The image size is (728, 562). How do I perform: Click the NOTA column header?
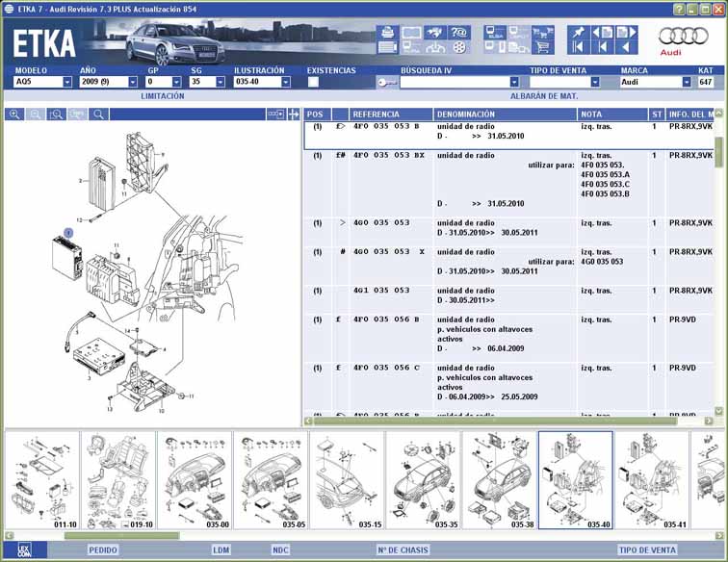tap(611, 115)
